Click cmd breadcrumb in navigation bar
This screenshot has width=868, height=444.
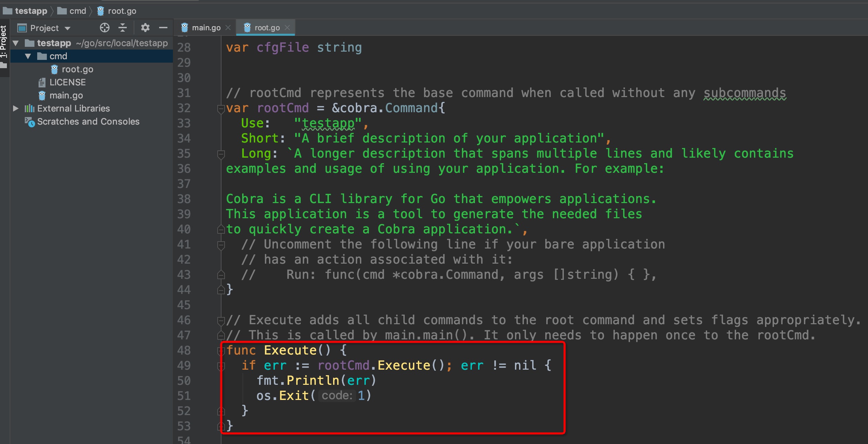pos(77,11)
